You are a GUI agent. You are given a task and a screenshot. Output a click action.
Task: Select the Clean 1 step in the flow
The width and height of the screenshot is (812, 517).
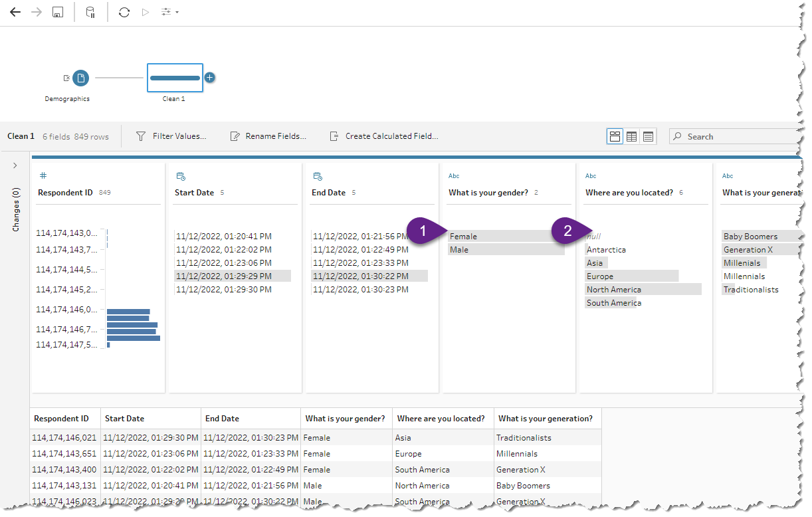pyautogui.click(x=175, y=78)
